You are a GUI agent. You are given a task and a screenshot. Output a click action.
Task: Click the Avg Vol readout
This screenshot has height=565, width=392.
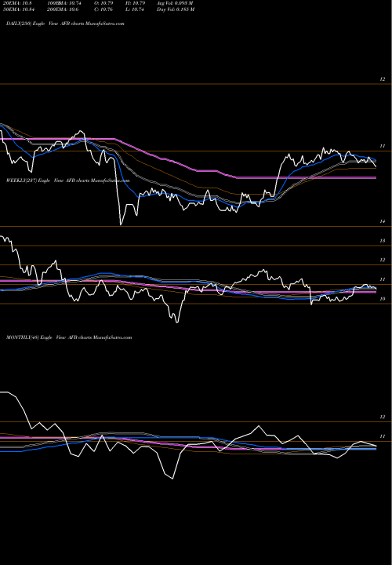pyautogui.click(x=175, y=3)
